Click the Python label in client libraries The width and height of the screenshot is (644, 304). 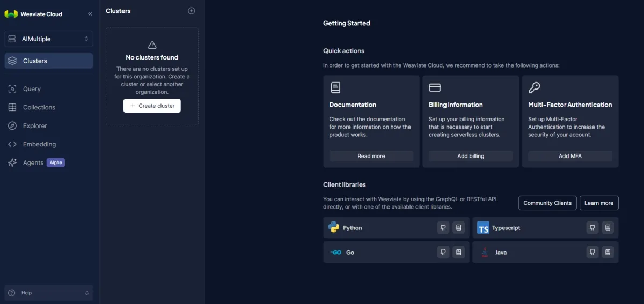pos(353,228)
